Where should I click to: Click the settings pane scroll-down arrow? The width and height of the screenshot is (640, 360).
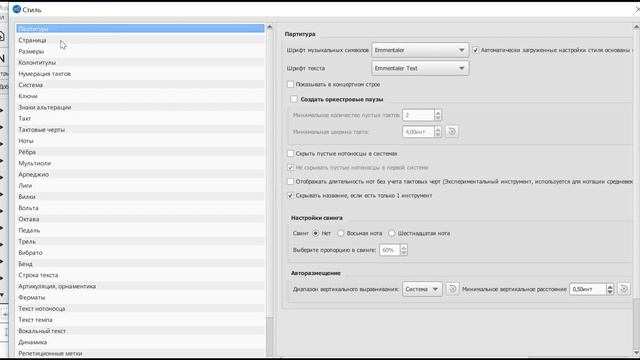pyautogui.click(x=636, y=353)
